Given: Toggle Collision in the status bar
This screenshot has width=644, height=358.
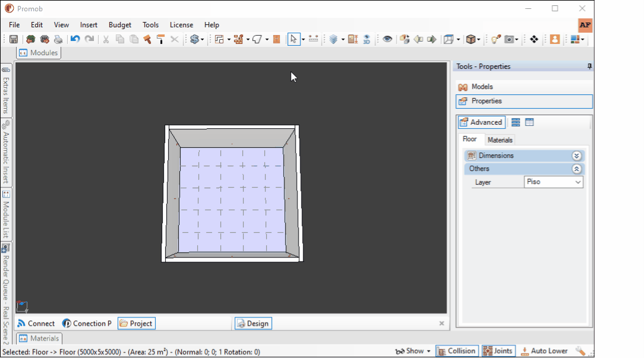Looking at the screenshot, I should (x=457, y=351).
